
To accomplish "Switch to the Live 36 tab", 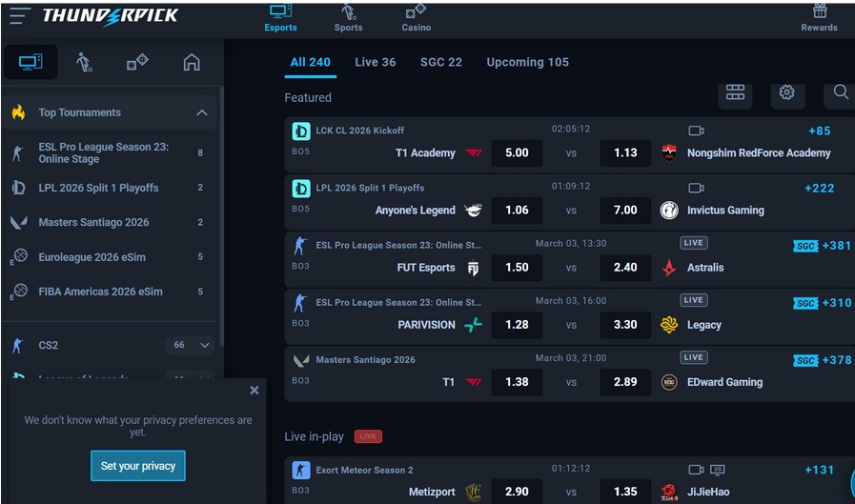I will pyautogui.click(x=376, y=62).
